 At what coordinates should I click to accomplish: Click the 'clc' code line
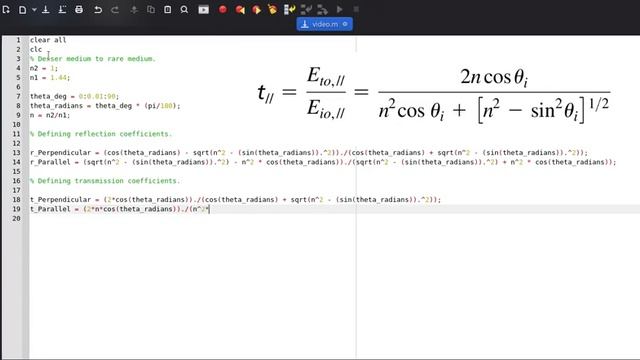point(36,49)
